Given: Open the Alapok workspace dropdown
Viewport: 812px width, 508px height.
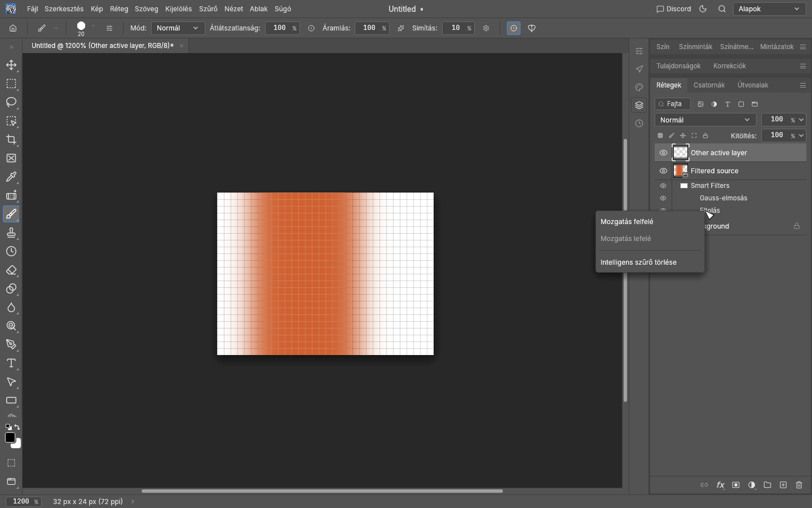Looking at the screenshot, I should [x=769, y=9].
